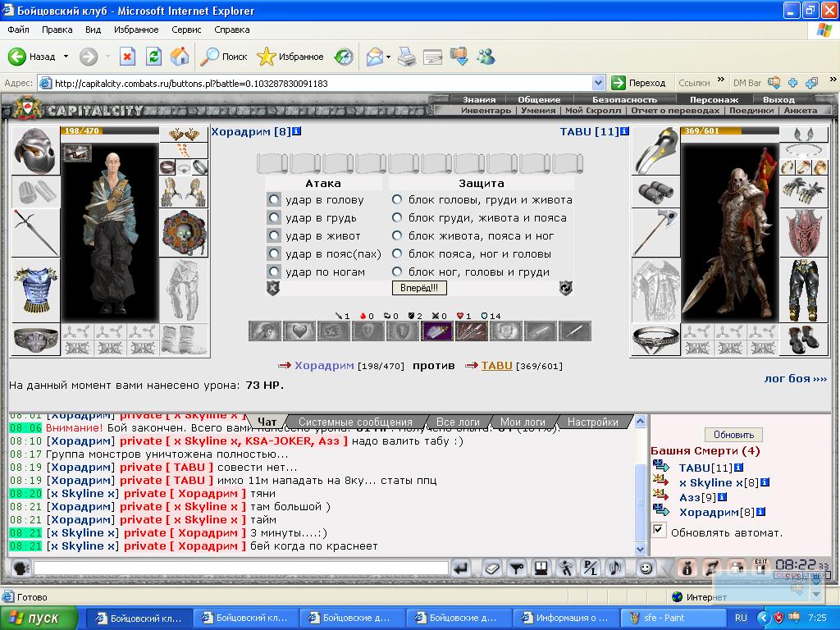
Task: Select attack option "удар в грудь"
Action: coord(274,218)
